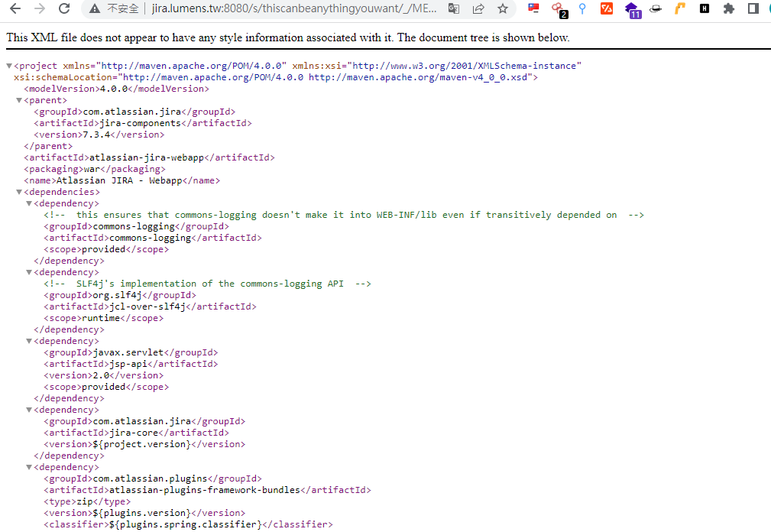This screenshot has height=532, width=771.
Task: Collapse the commons-logging dependency node
Action: point(28,203)
